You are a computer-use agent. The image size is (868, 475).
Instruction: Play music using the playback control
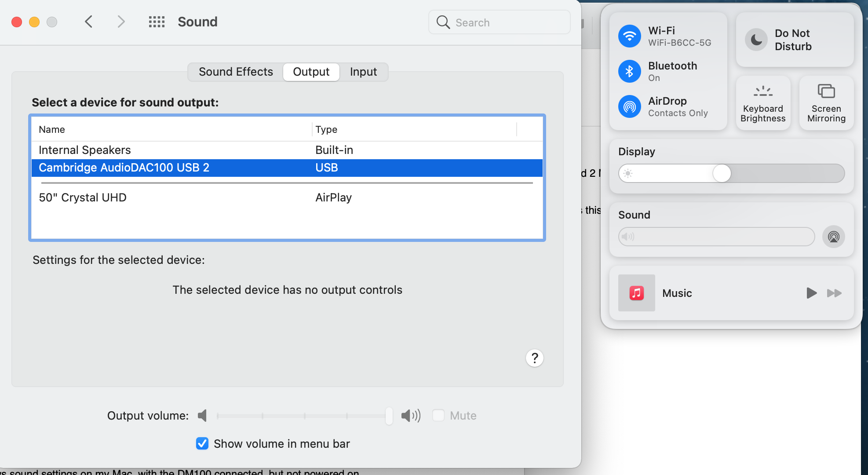click(811, 293)
